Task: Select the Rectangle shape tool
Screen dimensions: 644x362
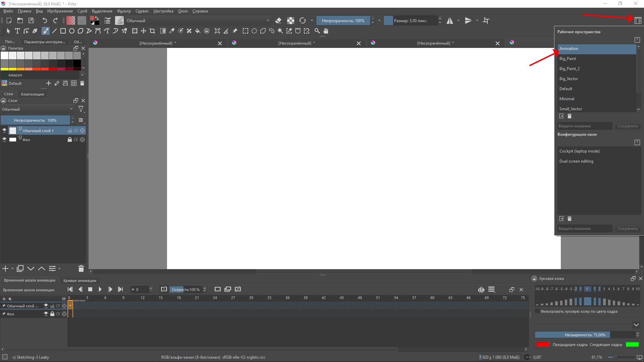Action: pos(62,31)
